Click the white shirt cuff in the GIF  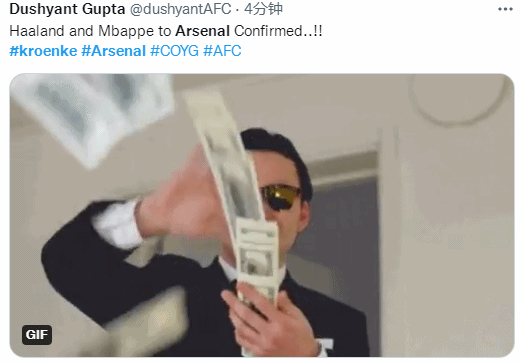pos(117,225)
